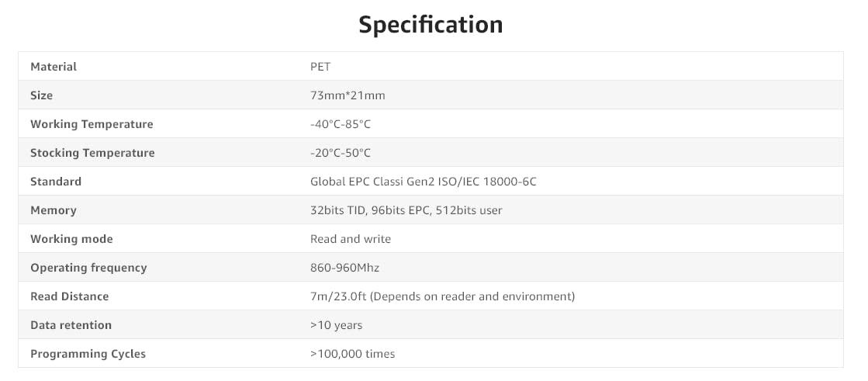Click the Specification heading
The image size is (868, 381).
point(431,24)
